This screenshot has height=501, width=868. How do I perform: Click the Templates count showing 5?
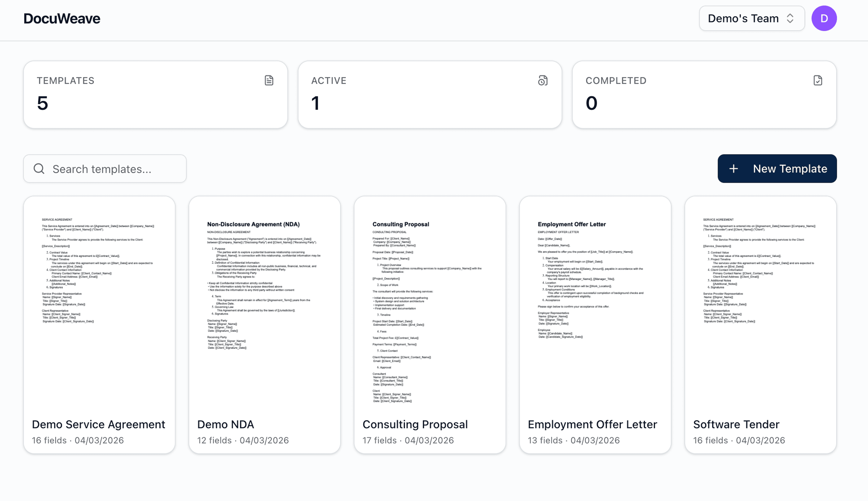pos(42,103)
